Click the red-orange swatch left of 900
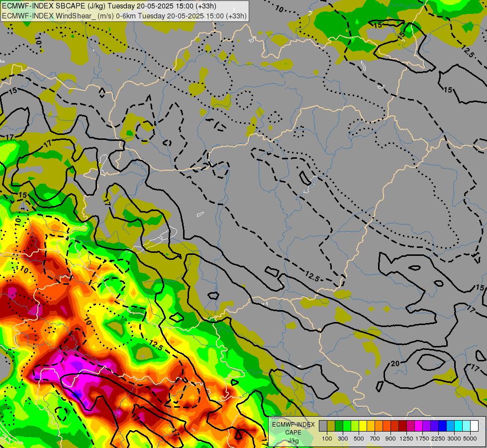 click(387, 426)
